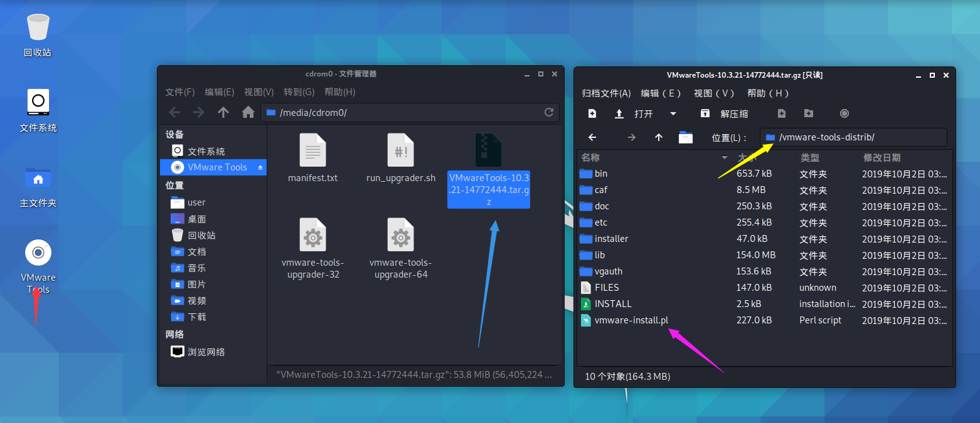Open the file manager 帮助(H) menu
This screenshot has height=423, width=980.
(x=340, y=92)
